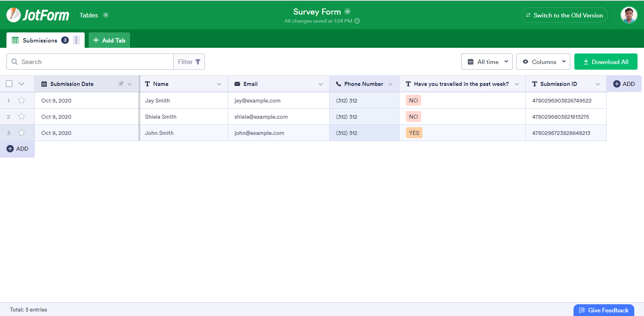Click Add Tab

click(x=109, y=40)
